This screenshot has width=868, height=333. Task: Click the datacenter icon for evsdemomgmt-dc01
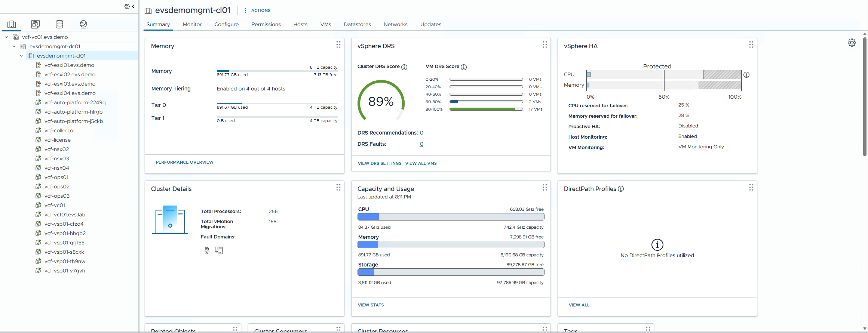[x=23, y=46]
